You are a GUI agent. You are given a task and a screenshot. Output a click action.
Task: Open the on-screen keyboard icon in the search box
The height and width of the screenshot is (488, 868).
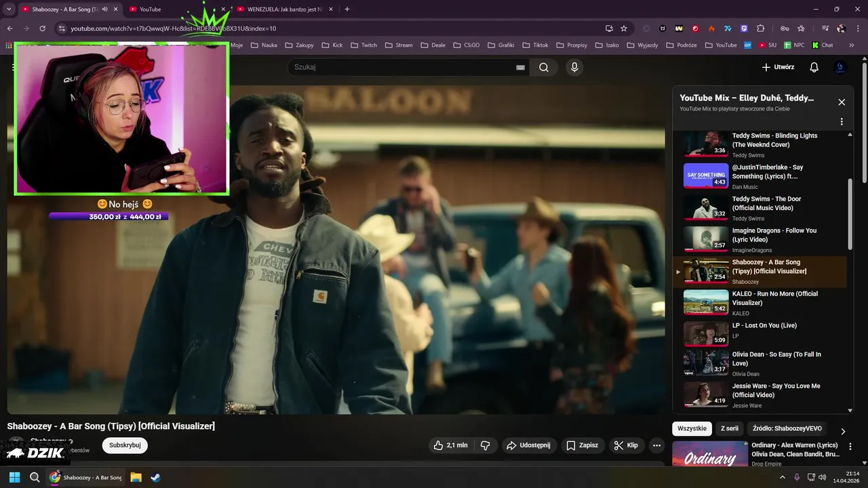(x=520, y=67)
